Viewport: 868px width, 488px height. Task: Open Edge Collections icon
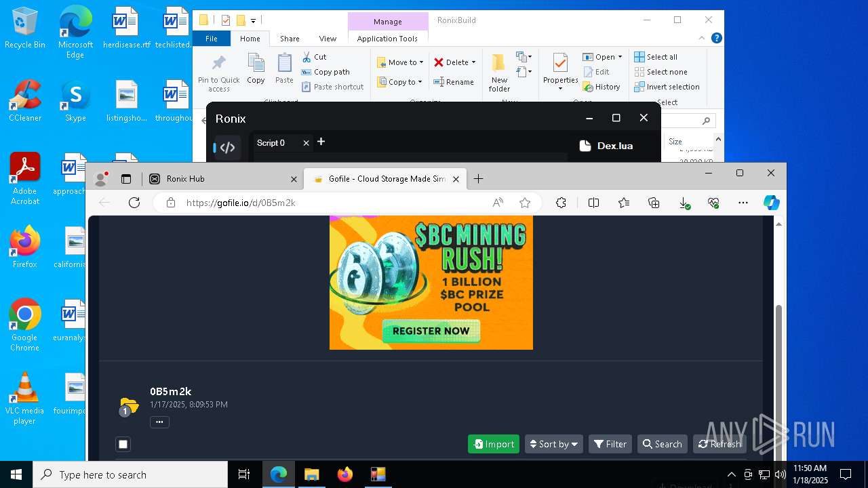pyautogui.click(x=654, y=203)
